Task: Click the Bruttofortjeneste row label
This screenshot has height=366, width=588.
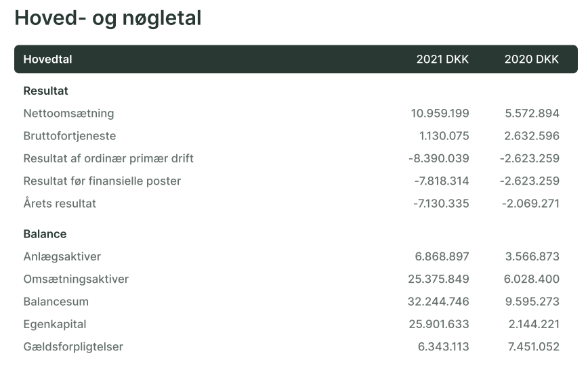Action: (70, 135)
